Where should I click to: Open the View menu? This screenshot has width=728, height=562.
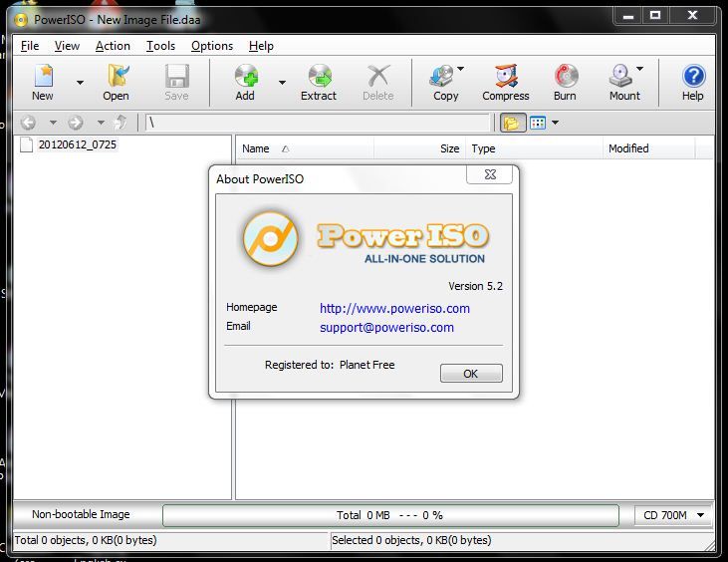(67, 46)
